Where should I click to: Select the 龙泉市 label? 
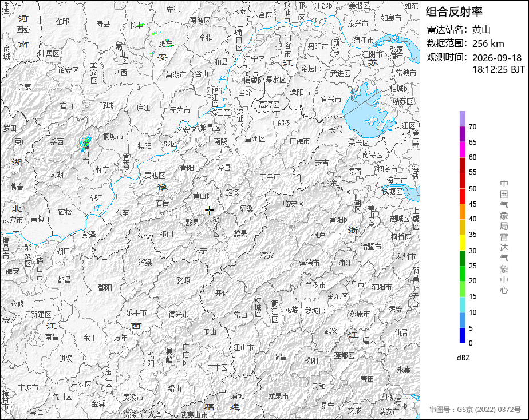tap(279, 396)
